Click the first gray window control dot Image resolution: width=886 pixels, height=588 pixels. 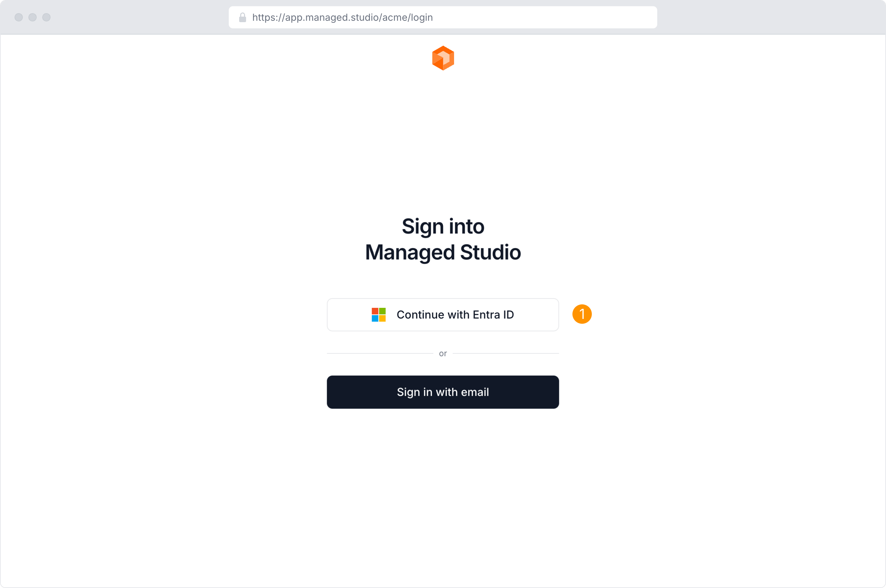19,17
